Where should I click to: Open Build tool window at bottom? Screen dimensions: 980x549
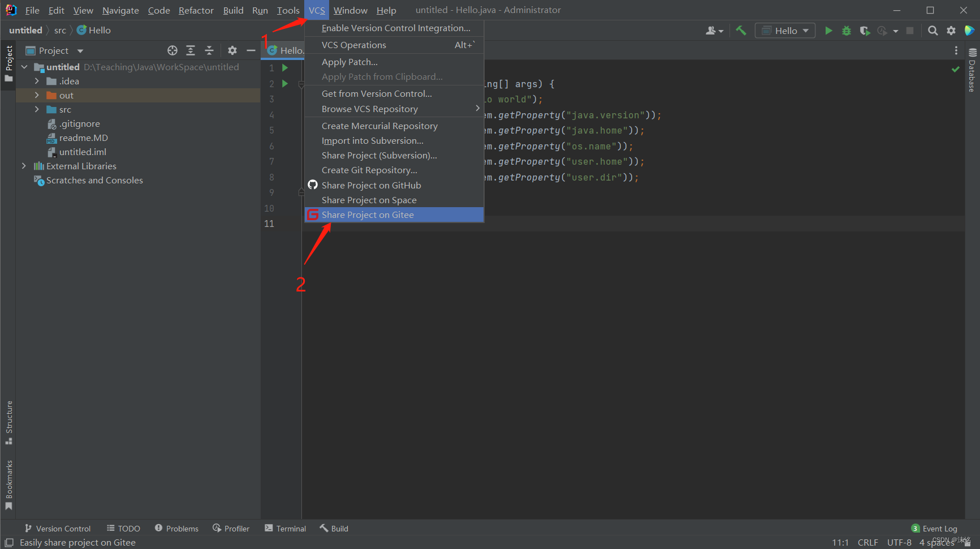point(334,528)
